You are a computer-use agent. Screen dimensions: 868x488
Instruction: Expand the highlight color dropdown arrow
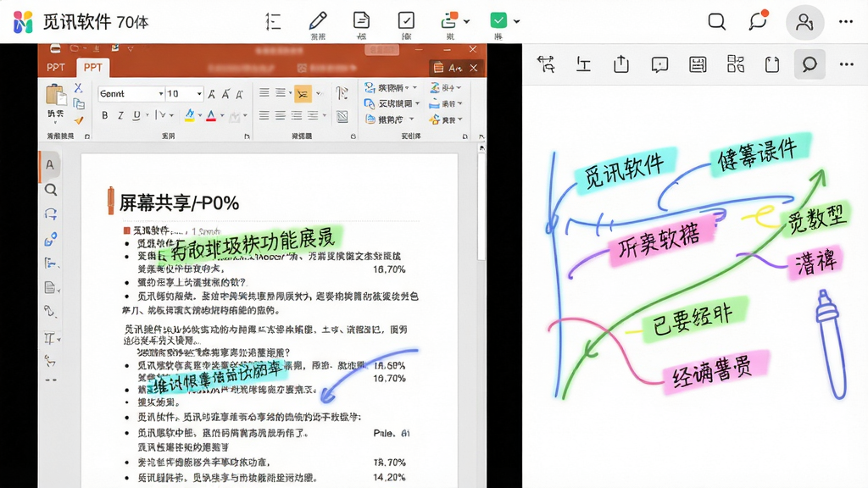tap(200, 115)
